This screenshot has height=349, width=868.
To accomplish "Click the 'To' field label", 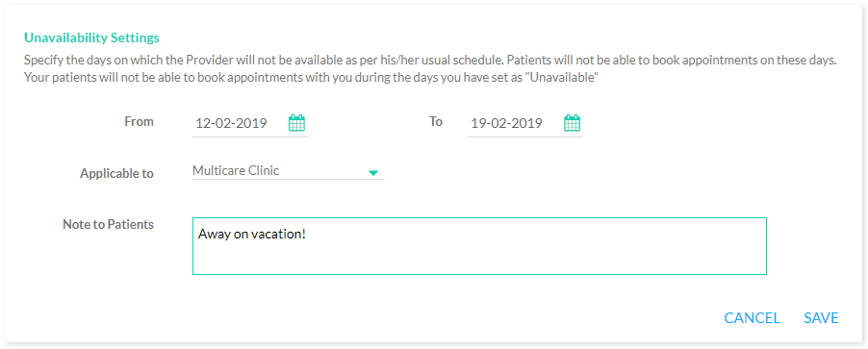I will [436, 122].
